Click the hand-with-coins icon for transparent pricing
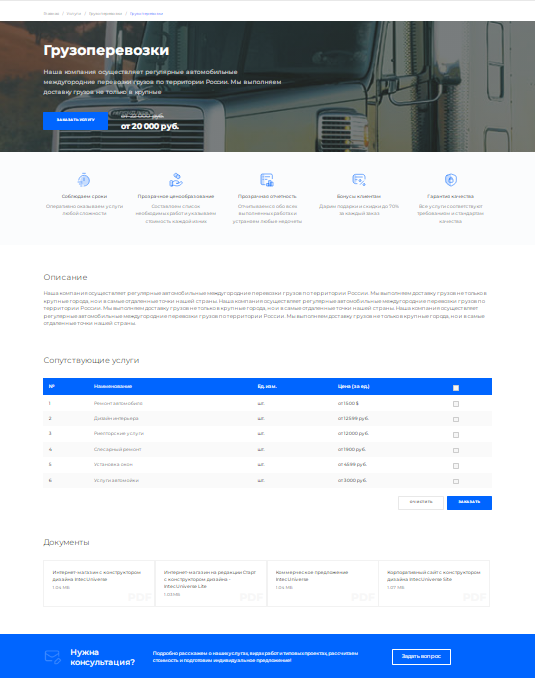This screenshot has width=535, height=678. point(176,179)
